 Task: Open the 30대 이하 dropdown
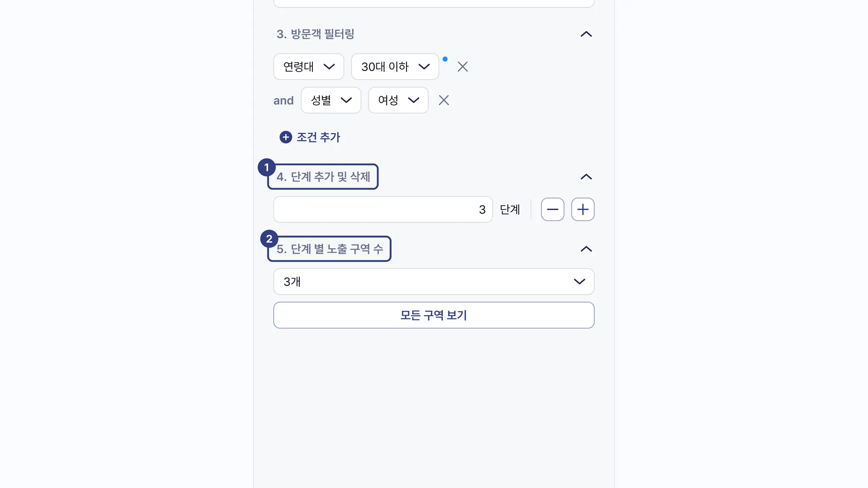pyautogui.click(x=395, y=67)
